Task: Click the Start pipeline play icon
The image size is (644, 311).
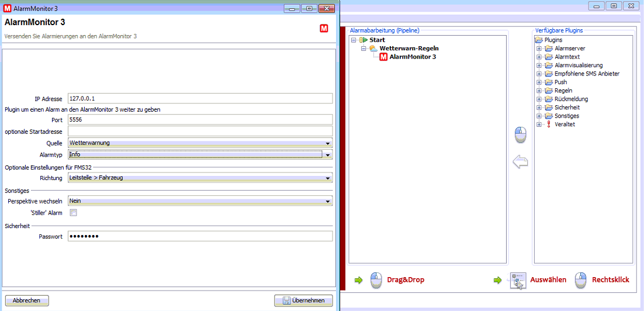Action: [x=363, y=40]
